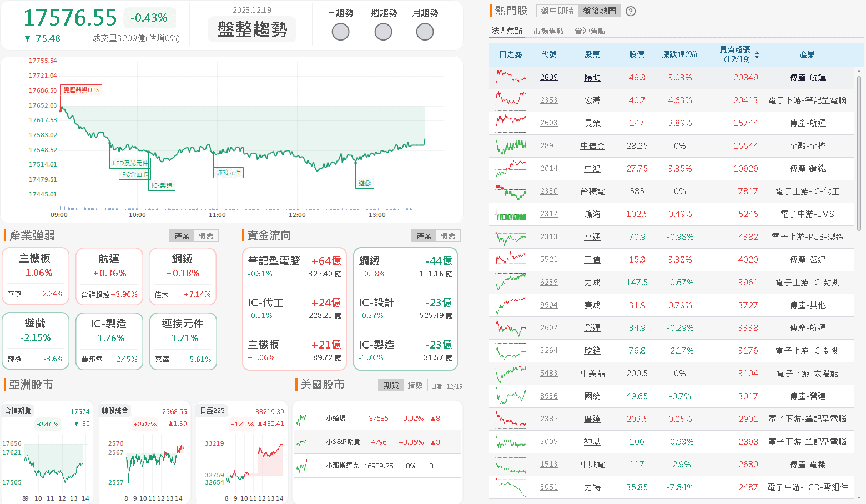Switch hot stocks to 盤後熱門
Screen dimensions: 866x504
click(600, 11)
